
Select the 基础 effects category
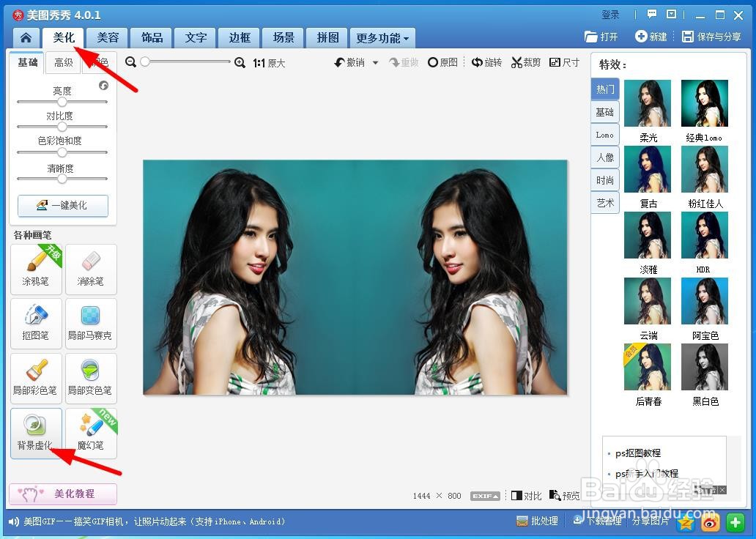click(605, 112)
